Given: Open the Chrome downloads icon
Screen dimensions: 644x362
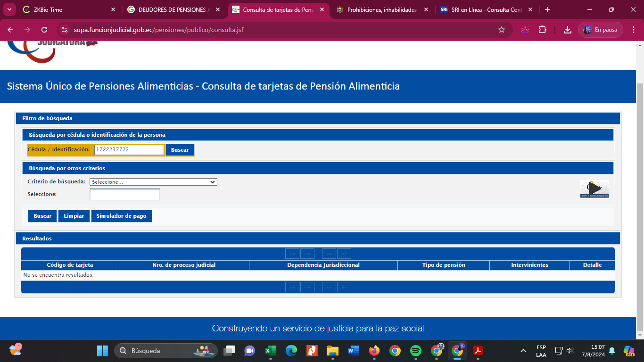Looking at the screenshot, I should click(x=567, y=30).
